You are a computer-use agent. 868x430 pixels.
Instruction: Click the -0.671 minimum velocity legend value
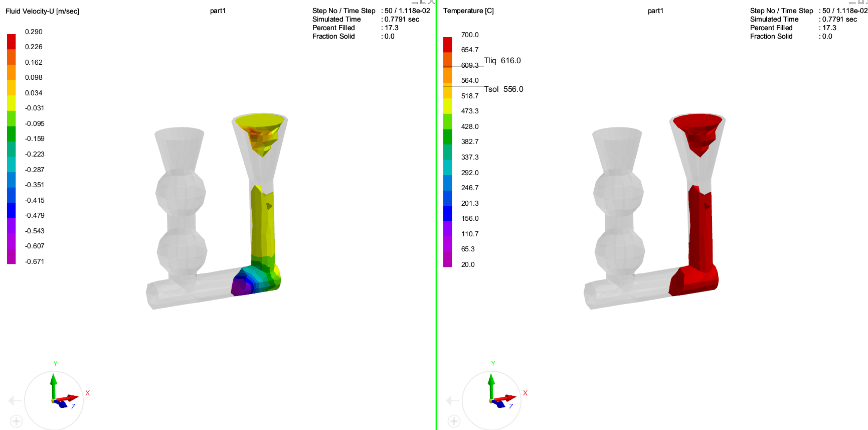(x=35, y=261)
